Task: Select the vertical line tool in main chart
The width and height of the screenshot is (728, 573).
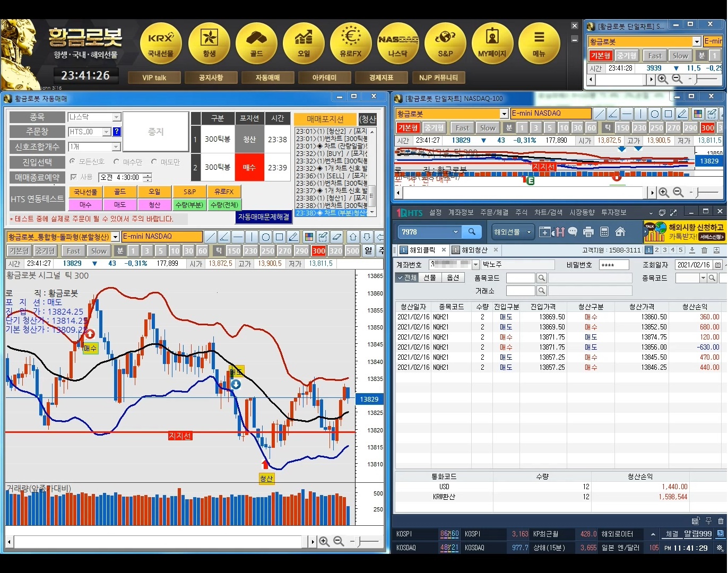Action: click(252, 237)
